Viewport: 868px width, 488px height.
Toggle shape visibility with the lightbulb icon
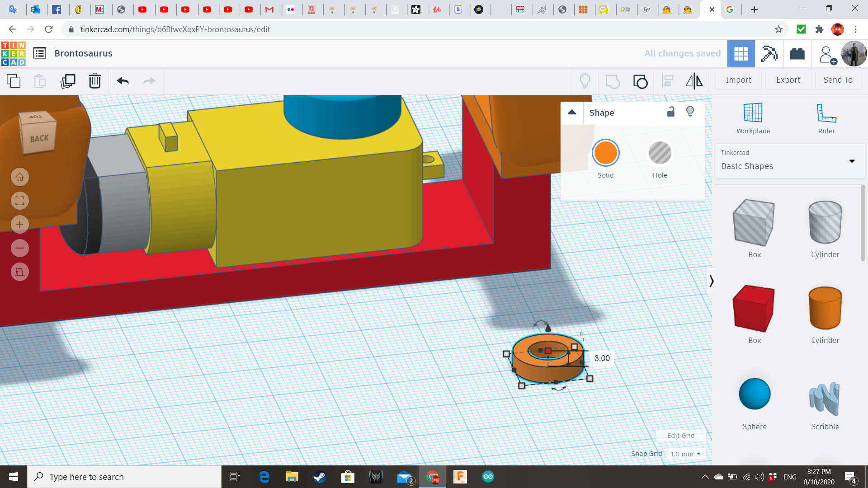click(690, 112)
